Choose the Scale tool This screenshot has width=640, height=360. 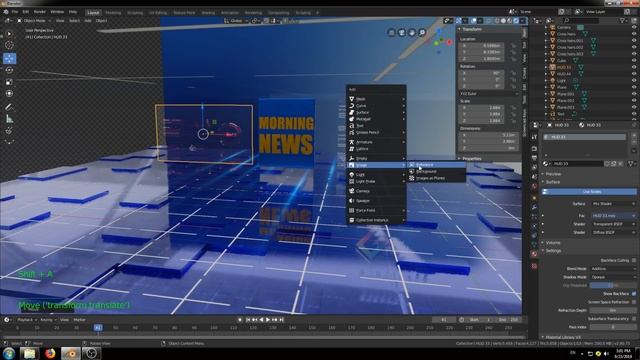pyautogui.click(x=9, y=82)
